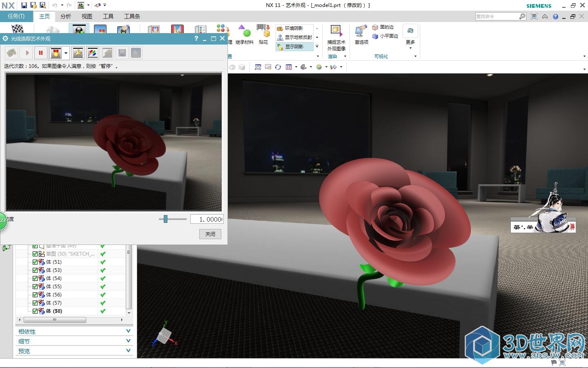588x368 pixels.
Task: Click the ray traced preview image of rose
Action: tap(114, 142)
